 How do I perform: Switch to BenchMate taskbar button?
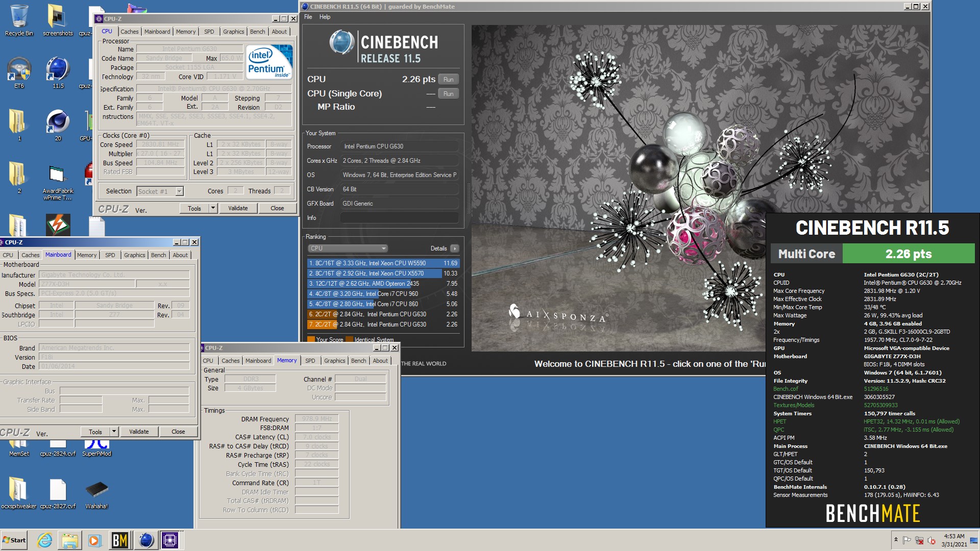click(120, 540)
